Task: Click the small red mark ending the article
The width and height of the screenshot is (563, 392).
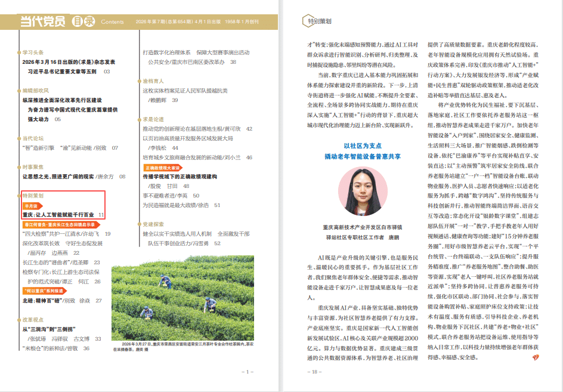Action: coord(536,357)
